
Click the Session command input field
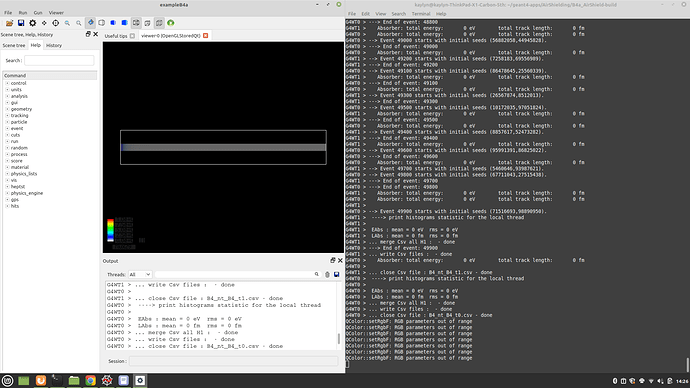233,361
